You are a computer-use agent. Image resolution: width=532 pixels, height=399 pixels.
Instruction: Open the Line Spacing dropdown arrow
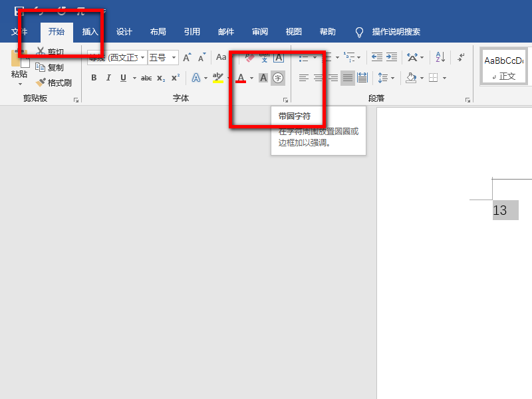pyautogui.click(x=392, y=78)
